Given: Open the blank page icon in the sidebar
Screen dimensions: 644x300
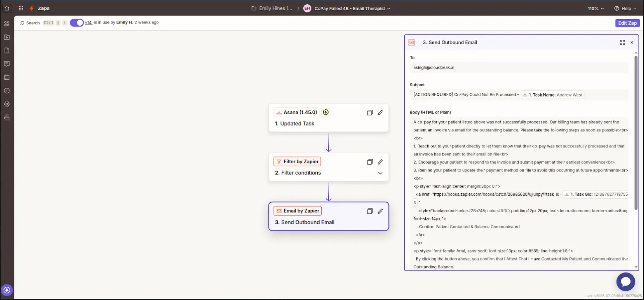Looking at the screenshot, I should (7, 51).
